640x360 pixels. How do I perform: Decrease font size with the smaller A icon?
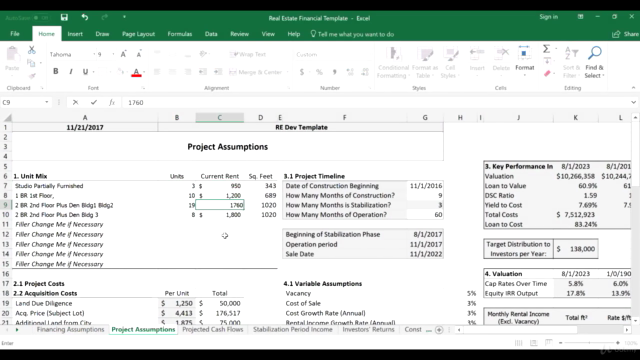(139, 54)
